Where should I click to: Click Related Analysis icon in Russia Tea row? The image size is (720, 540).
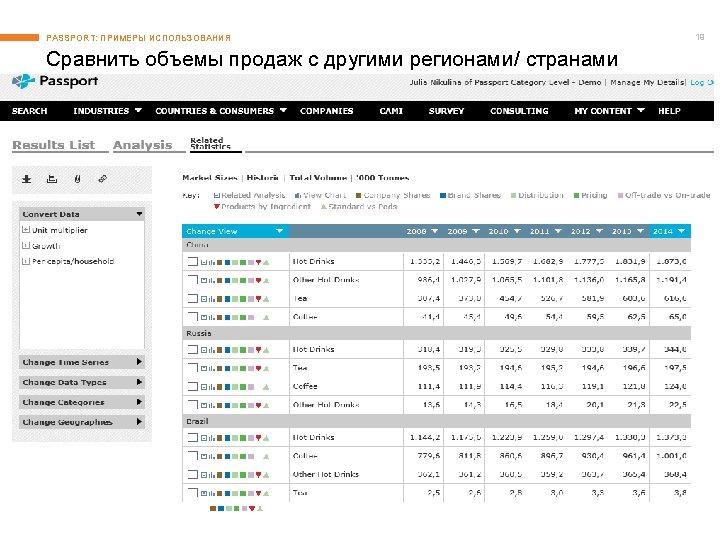coord(204,368)
